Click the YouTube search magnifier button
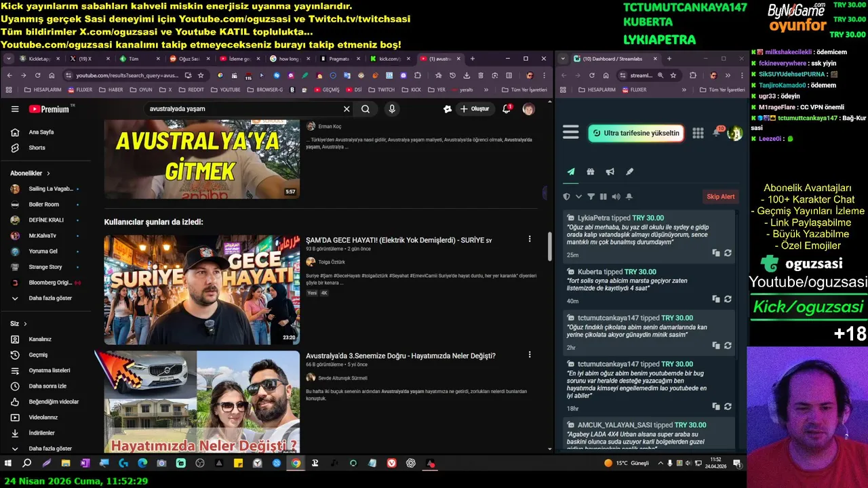Screen dimensions: 868x488 tap(366, 109)
